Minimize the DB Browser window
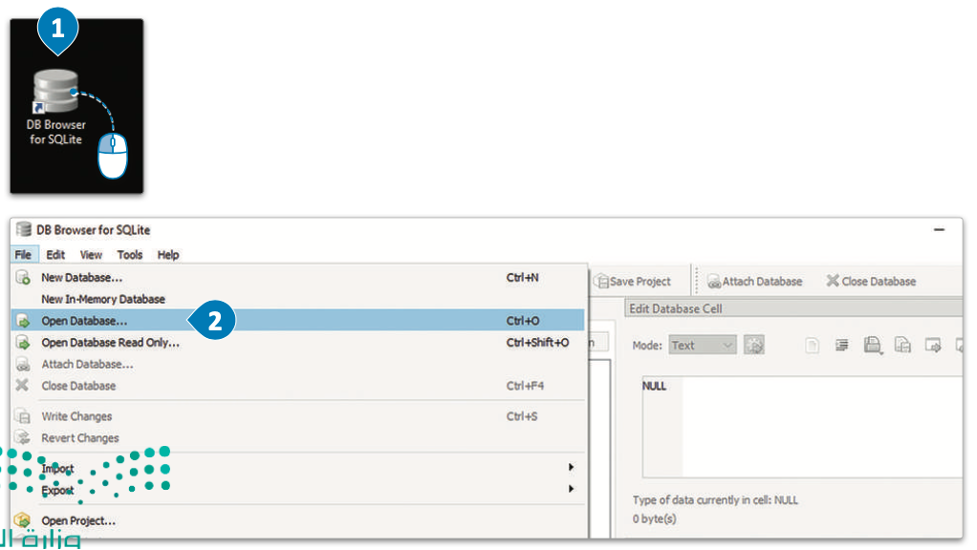 point(939,230)
